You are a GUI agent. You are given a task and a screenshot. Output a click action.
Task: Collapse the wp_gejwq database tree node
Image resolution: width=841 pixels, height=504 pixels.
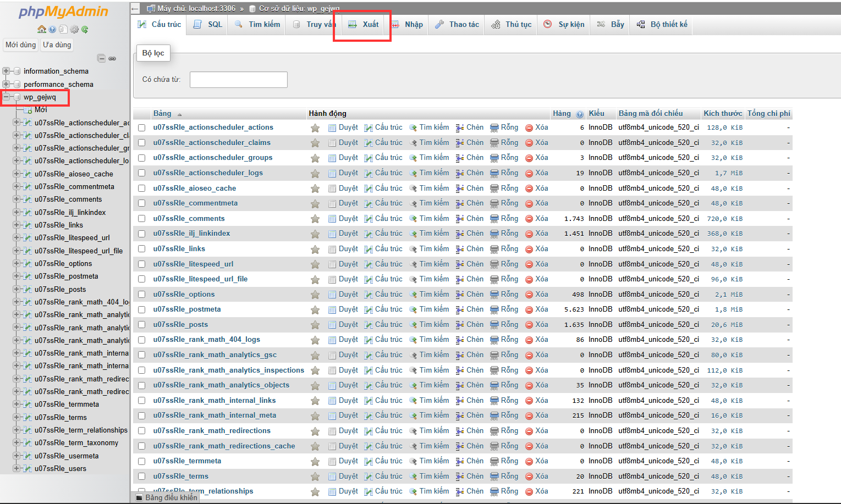[6, 97]
